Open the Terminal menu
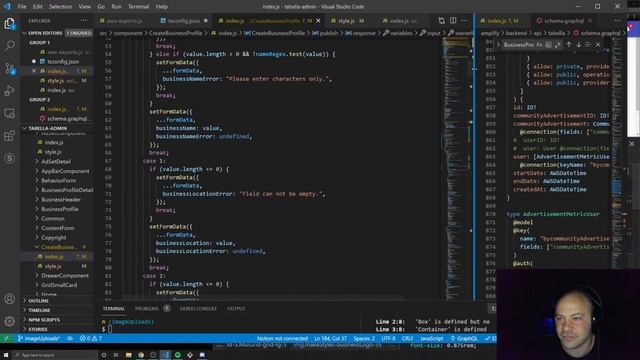 point(138,7)
